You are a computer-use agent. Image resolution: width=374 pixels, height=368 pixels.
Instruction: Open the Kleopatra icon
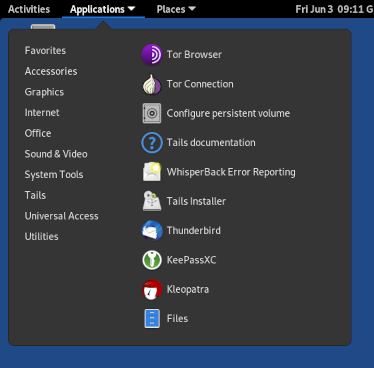pyautogui.click(x=152, y=289)
